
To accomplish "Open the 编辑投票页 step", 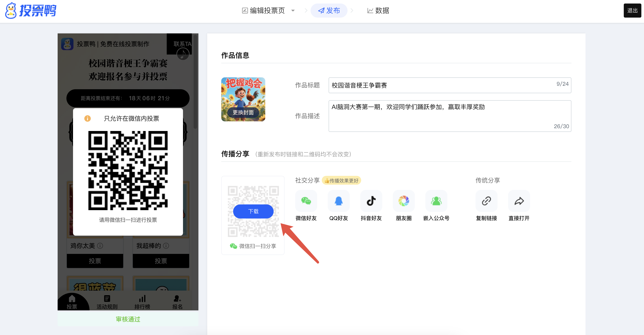I will (x=263, y=11).
